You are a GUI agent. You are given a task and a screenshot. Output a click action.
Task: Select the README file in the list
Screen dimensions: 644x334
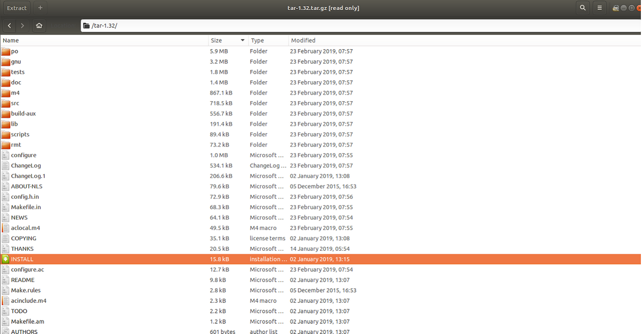click(x=24, y=280)
